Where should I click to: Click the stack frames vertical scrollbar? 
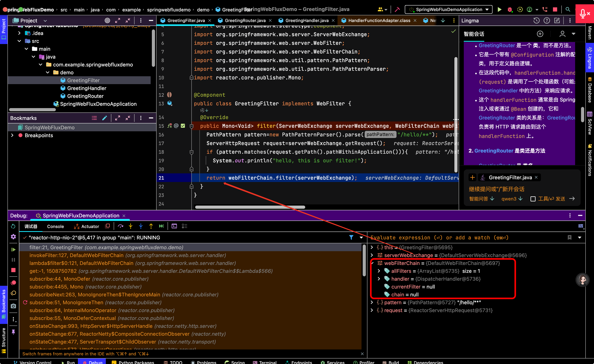[x=364, y=260]
